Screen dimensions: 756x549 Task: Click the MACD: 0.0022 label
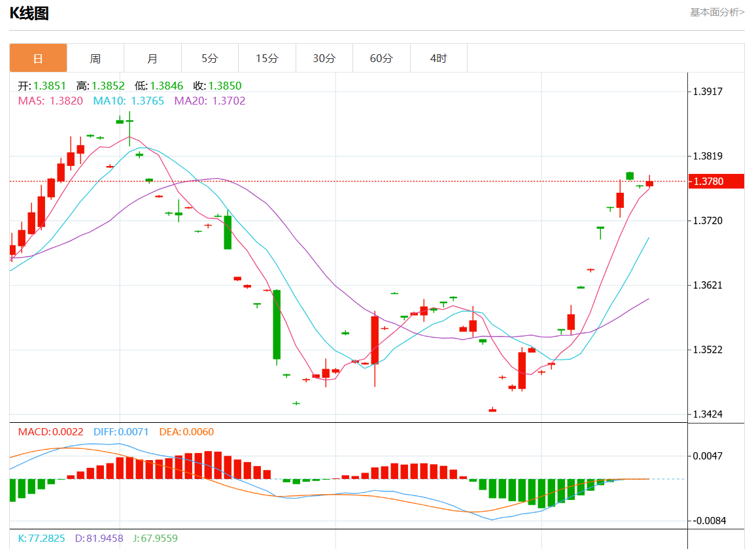tap(50, 432)
